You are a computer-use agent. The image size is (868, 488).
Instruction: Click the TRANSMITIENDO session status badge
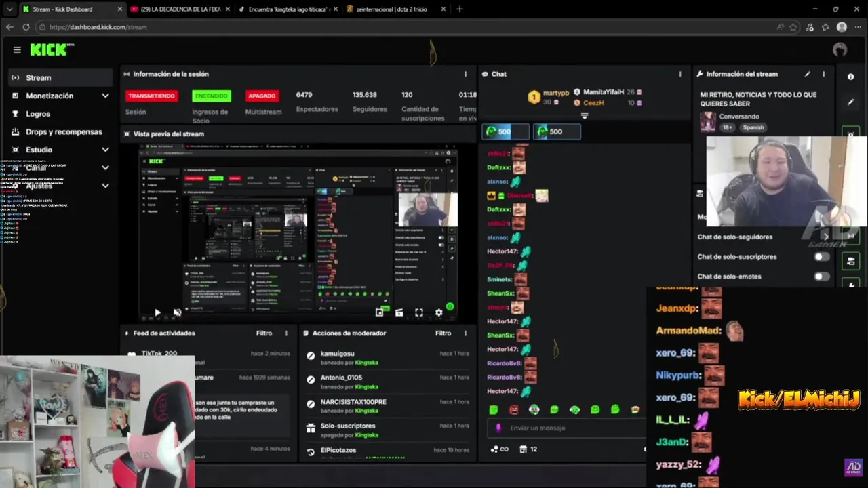[x=152, y=96]
